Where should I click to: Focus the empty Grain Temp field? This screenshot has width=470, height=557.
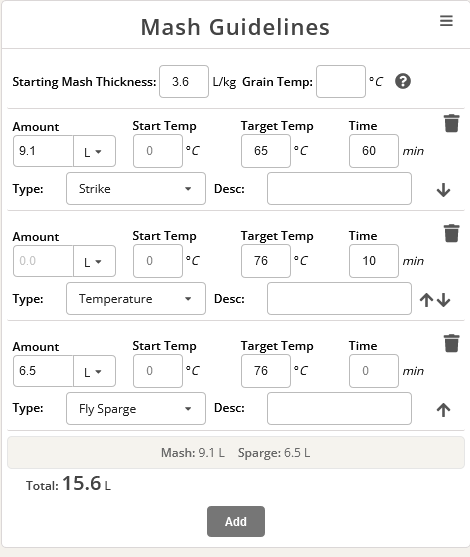(x=341, y=81)
